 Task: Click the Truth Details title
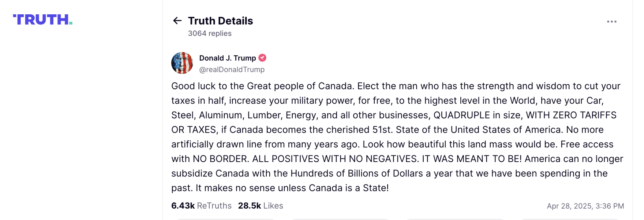click(220, 21)
